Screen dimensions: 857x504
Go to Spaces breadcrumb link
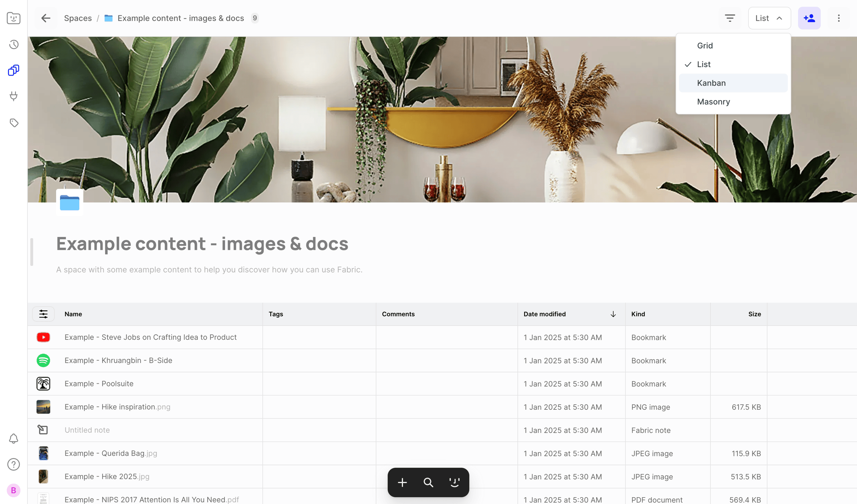(78, 18)
